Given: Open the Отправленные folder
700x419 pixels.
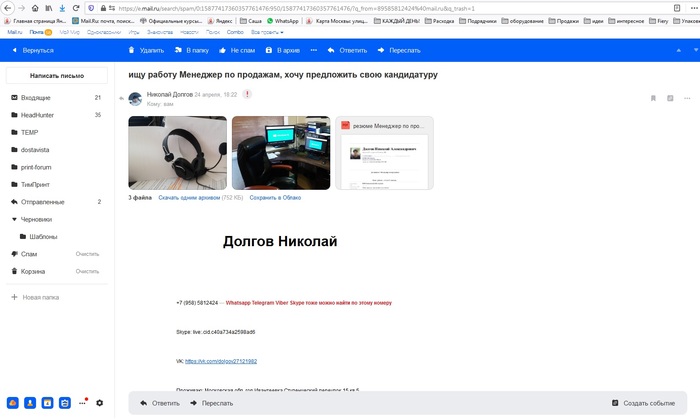Looking at the screenshot, I should [57, 202].
